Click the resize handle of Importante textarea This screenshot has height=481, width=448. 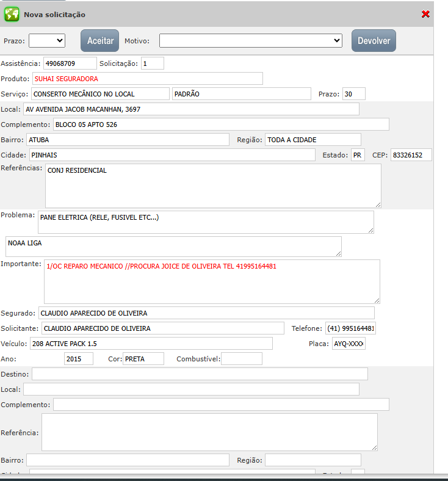coord(377,300)
